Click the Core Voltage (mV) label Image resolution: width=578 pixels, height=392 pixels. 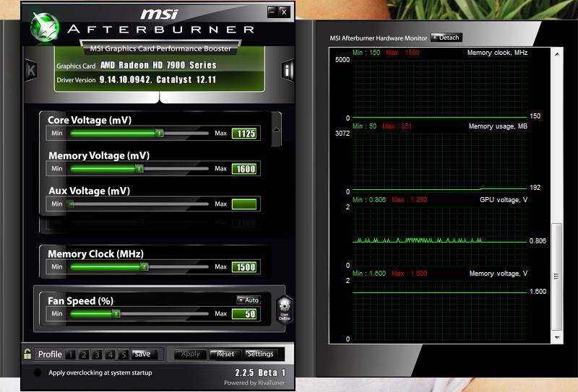[90, 120]
